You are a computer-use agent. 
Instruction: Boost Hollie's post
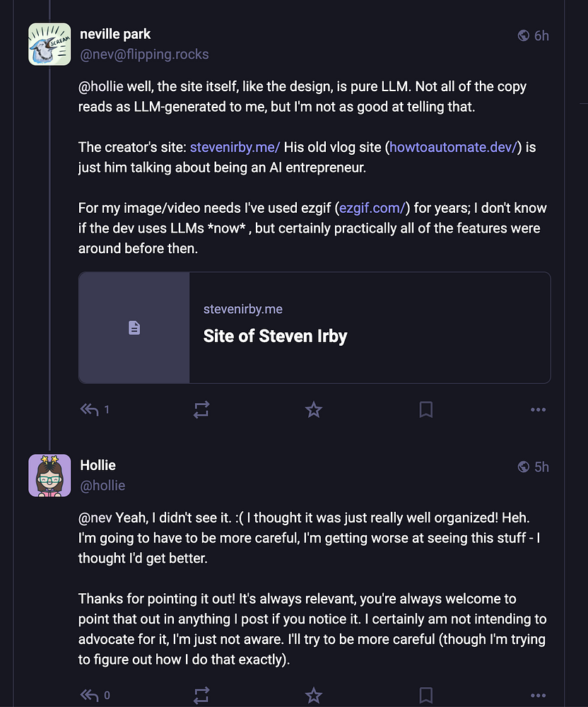(201, 695)
